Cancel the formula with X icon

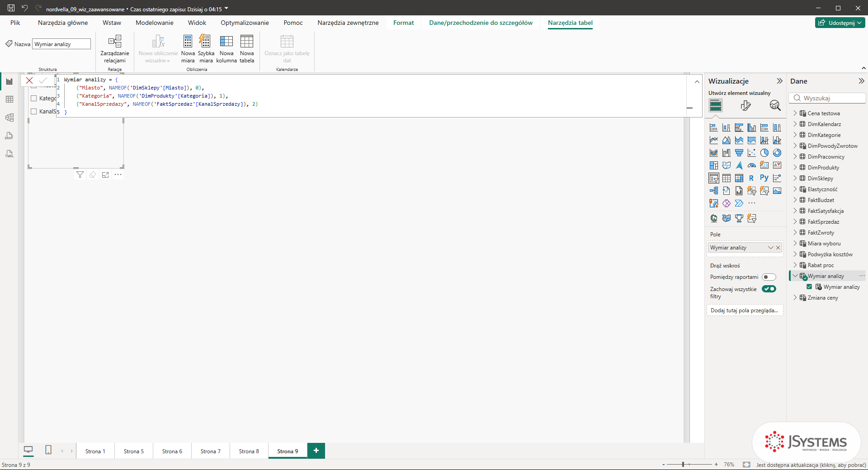(x=29, y=80)
